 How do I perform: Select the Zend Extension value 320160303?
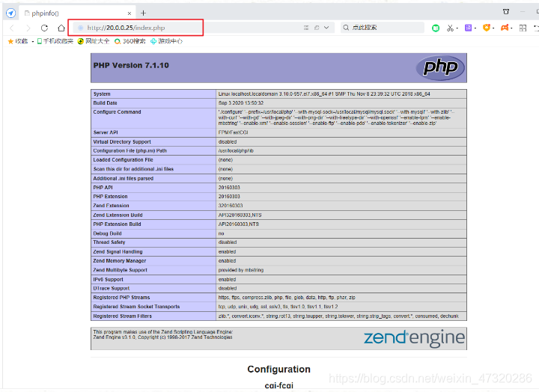pyautogui.click(x=231, y=206)
